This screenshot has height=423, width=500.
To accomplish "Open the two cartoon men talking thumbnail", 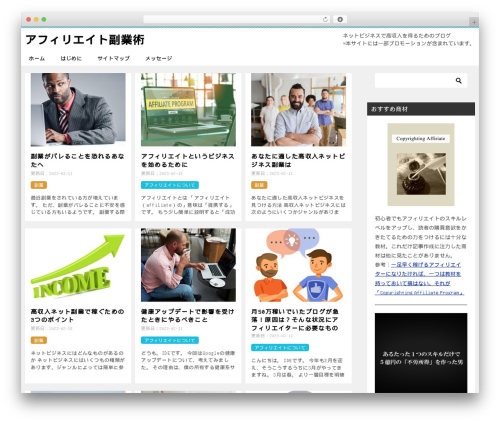I will tap(298, 265).
